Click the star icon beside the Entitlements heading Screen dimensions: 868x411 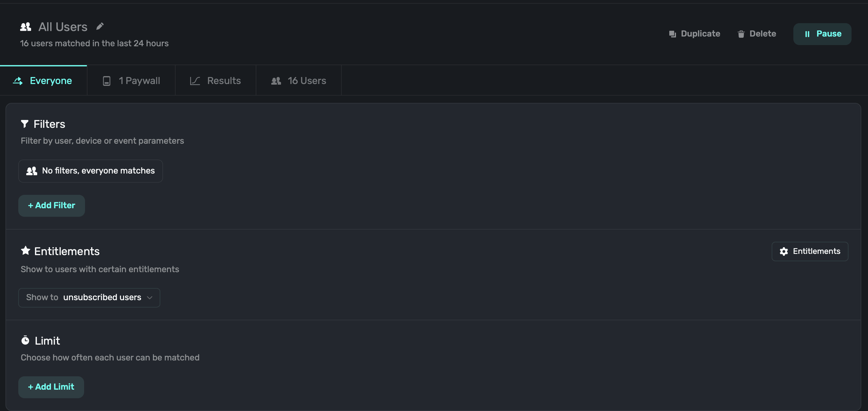tap(26, 251)
